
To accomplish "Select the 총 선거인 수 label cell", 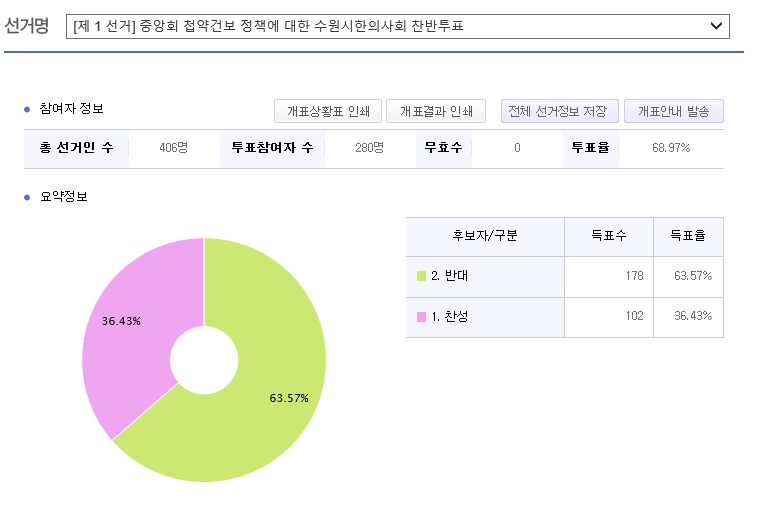I will (76, 148).
